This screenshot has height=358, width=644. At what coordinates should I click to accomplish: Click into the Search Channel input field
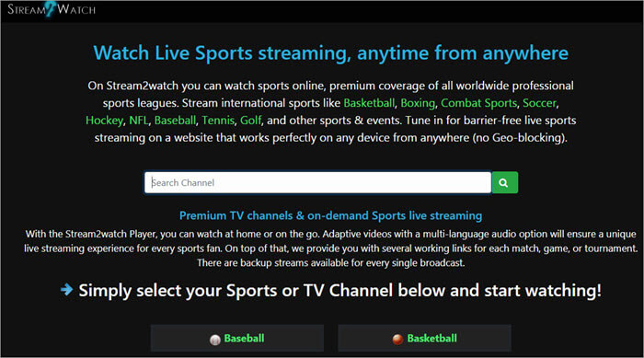point(317,182)
